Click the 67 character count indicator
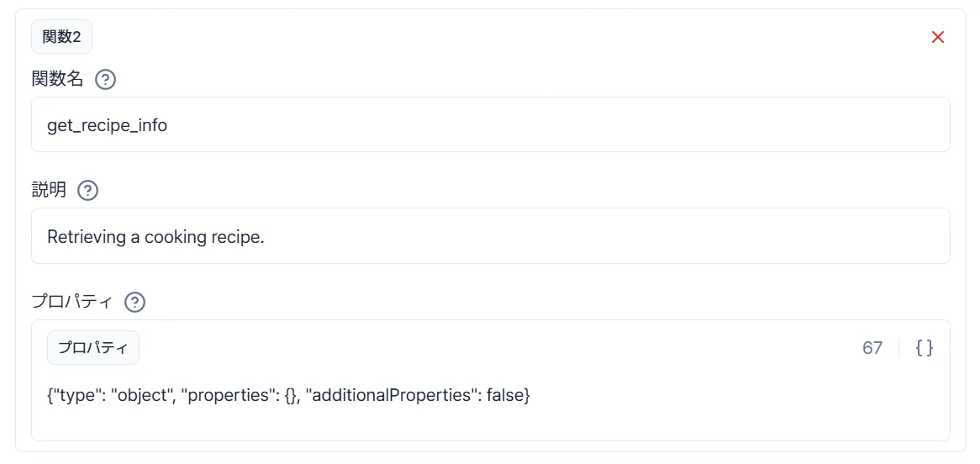The width and height of the screenshot is (980, 464). click(x=872, y=348)
